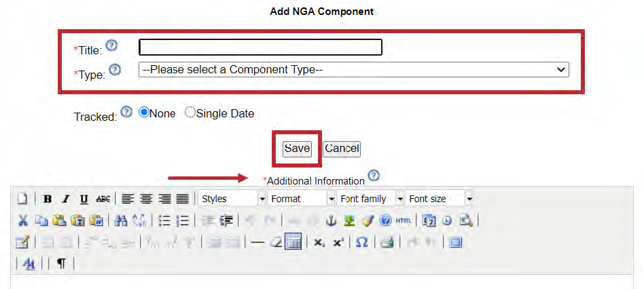Click the print icon in the toolbar
This screenshot has height=289, width=644.
(x=387, y=242)
